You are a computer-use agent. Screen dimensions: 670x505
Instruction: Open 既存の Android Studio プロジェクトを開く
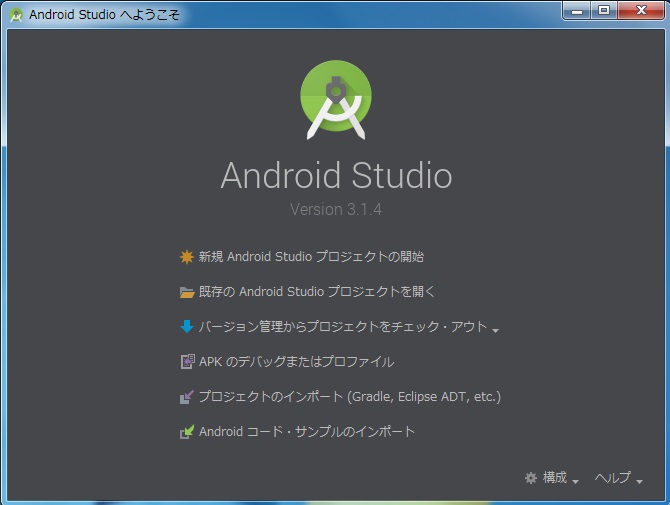pyautogui.click(x=317, y=292)
